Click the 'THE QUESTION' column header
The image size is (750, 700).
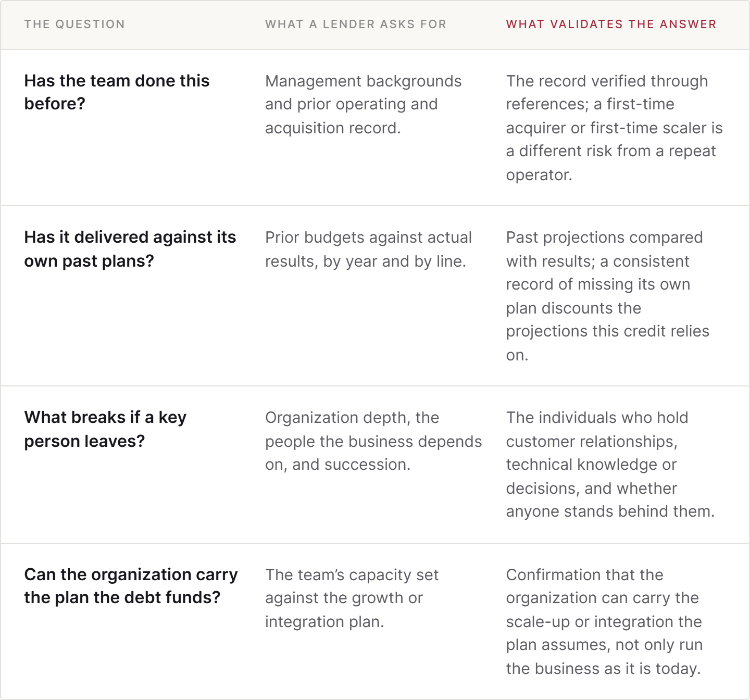(74, 24)
